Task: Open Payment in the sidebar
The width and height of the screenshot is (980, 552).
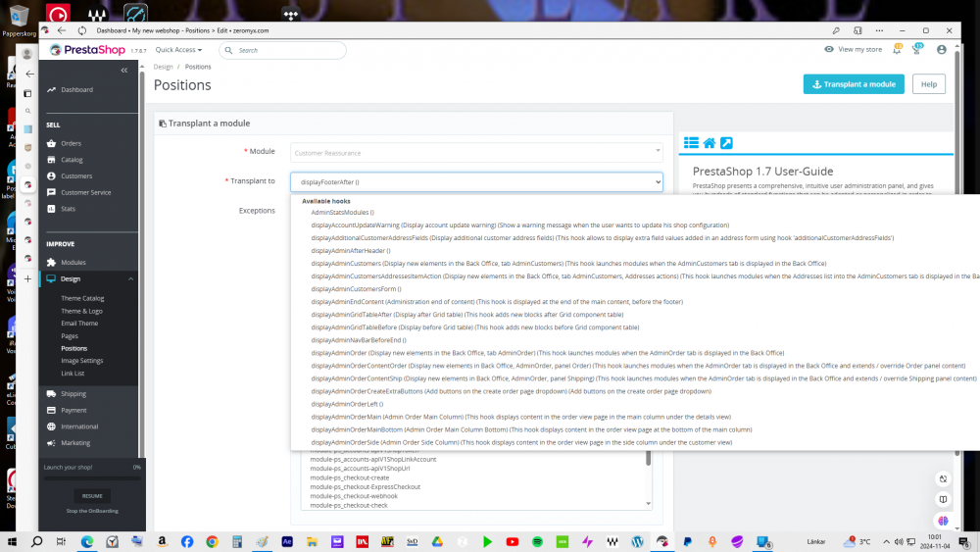Action: pos(73,410)
